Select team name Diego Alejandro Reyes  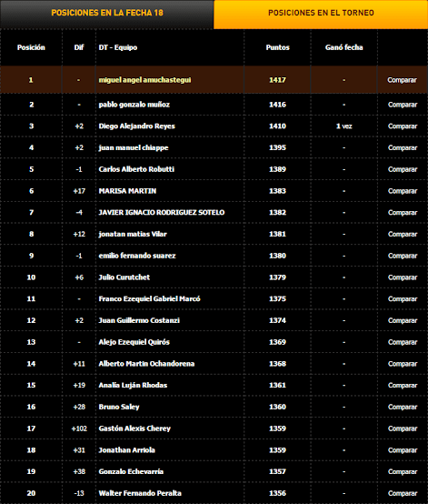[137, 126]
